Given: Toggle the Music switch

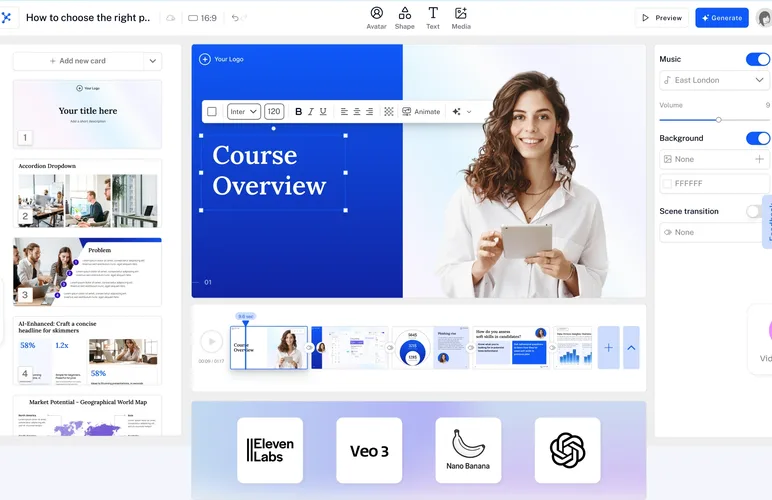Looking at the screenshot, I should pos(758,59).
